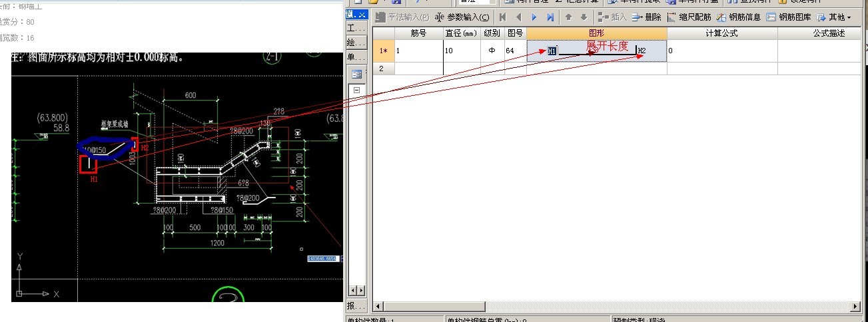Click the 删除 delete row button
The image size is (868, 322).
coord(647,17)
